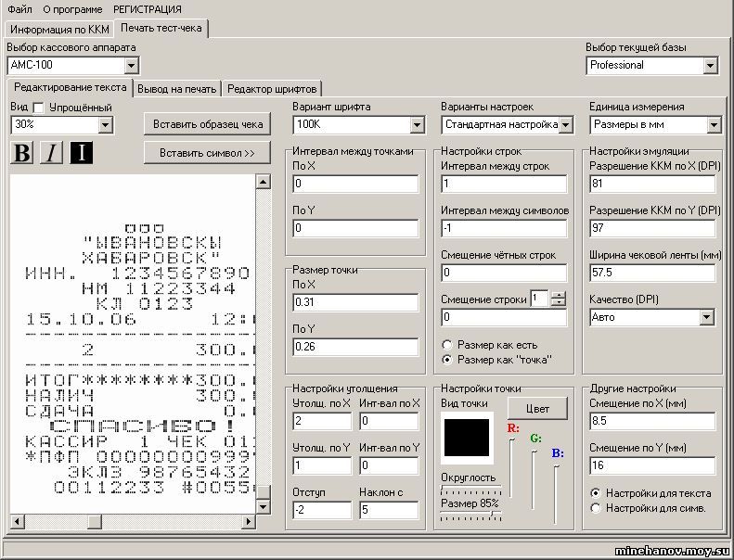Click the Разрешение ККМ по X field
This screenshot has height=560, width=734.
click(652, 184)
